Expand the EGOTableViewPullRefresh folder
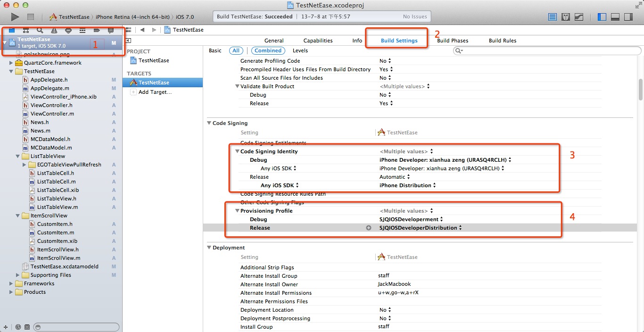The image size is (644, 332). point(25,165)
